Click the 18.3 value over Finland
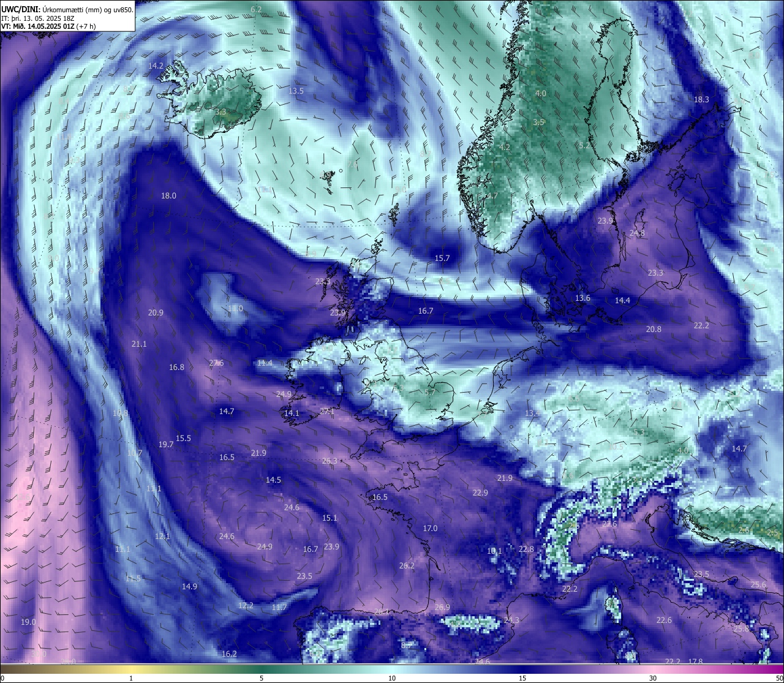This screenshot has width=784, height=683. coord(701,99)
